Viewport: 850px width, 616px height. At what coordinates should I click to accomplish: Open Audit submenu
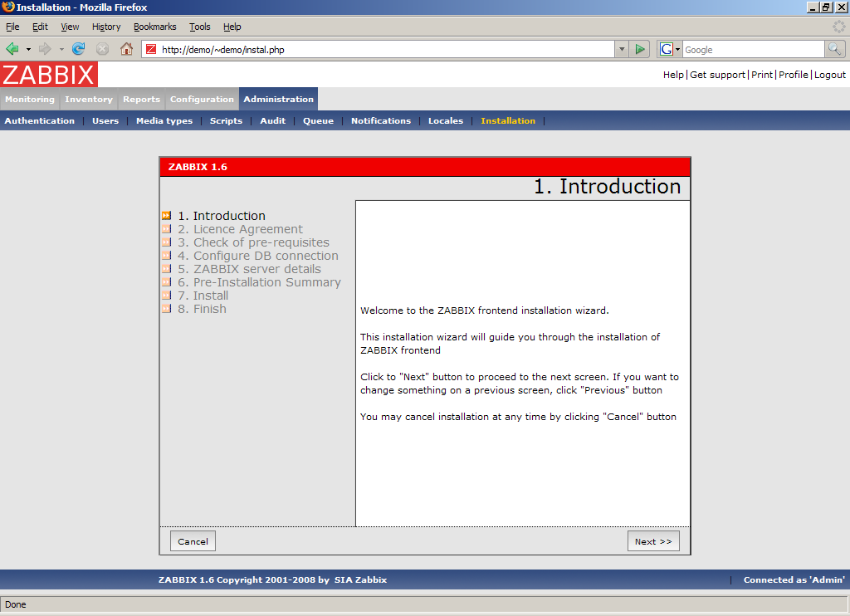click(x=272, y=121)
